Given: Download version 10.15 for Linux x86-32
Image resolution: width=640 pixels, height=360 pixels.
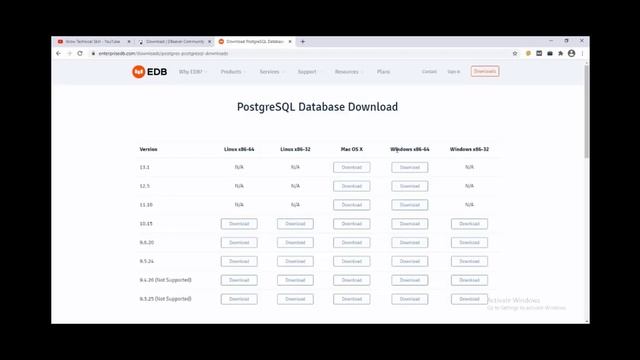Looking at the screenshot, I should pos(295,224).
